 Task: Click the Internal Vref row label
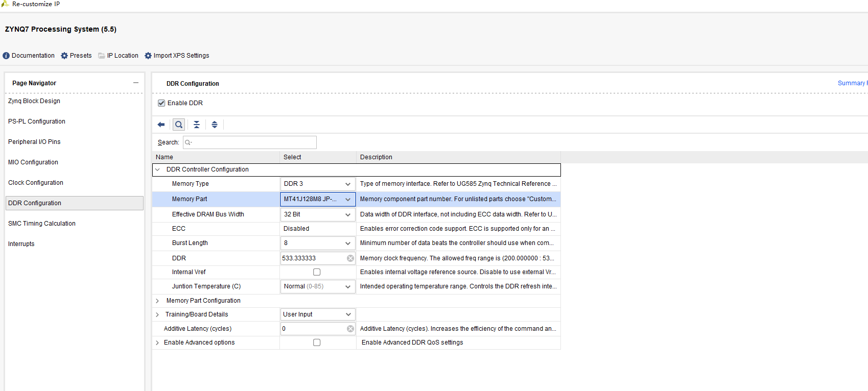coord(189,272)
